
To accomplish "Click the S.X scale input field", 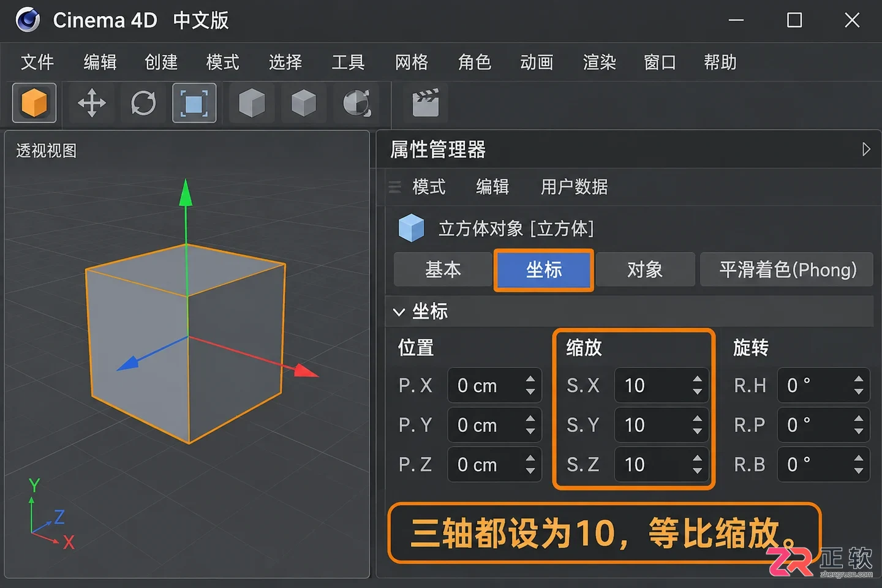I will coord(661,385).
